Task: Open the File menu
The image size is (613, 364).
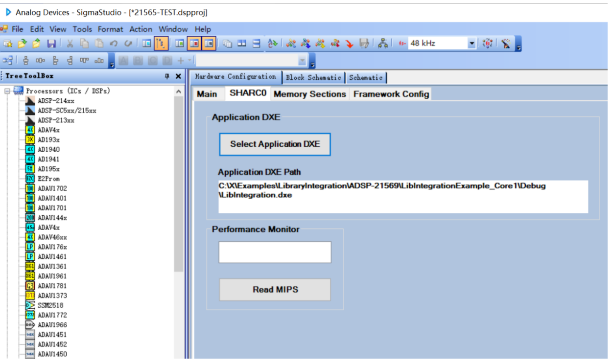Action: pyautogui.click(x=18, y=29)
